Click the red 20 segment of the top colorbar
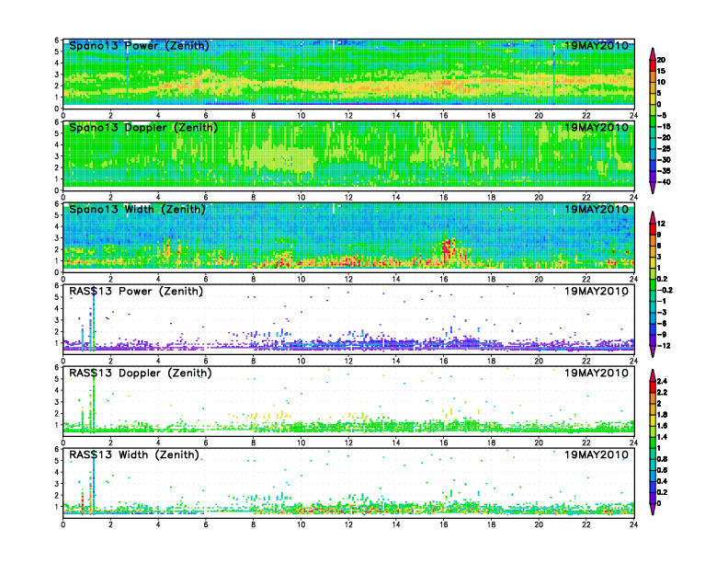The width and height of the screenshot is (728, 563). [x=653, y=65]
